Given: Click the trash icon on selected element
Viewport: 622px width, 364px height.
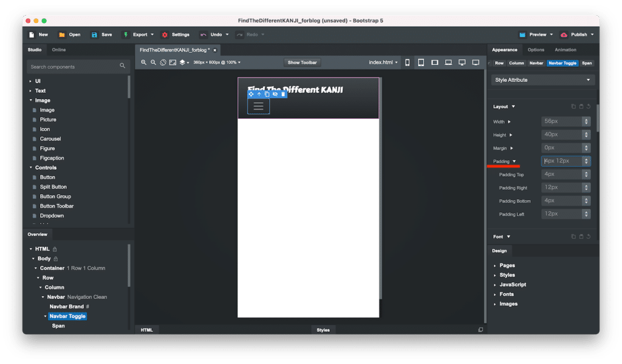Looking at the screenshot, I should pos(283,95).
